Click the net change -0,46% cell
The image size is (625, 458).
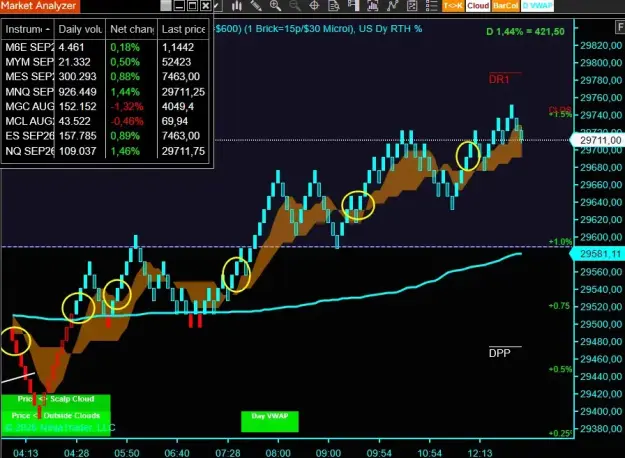tap(127, 122)
